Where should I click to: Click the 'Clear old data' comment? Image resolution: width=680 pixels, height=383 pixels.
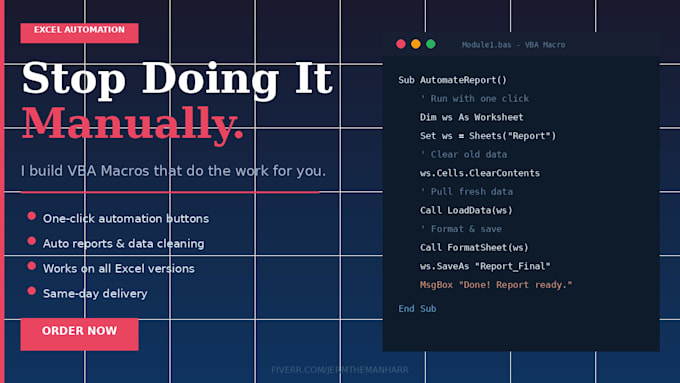(463, 154)
